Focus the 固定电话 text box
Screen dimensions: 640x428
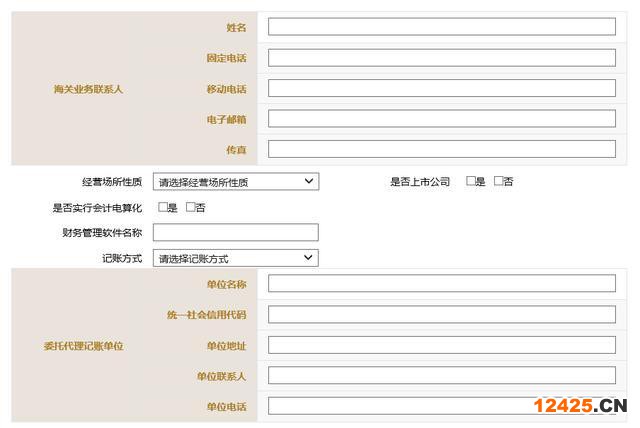point(441,58)
